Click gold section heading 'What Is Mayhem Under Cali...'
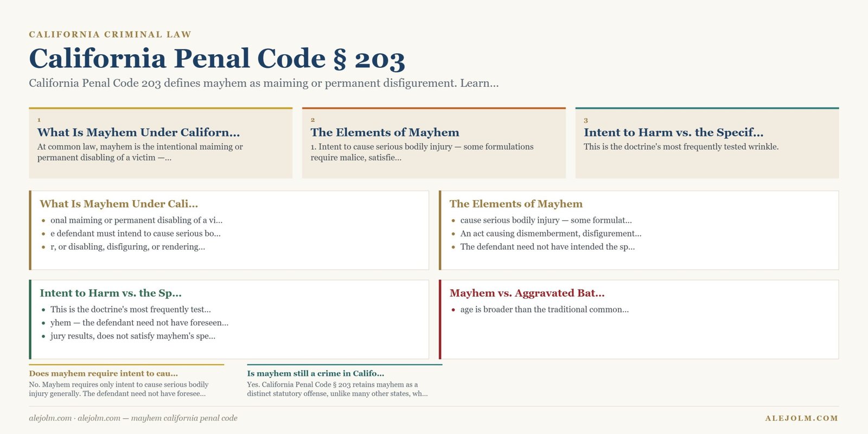This screenshot has width=868, height=434. pyautogui.click(x=119, y=204)
